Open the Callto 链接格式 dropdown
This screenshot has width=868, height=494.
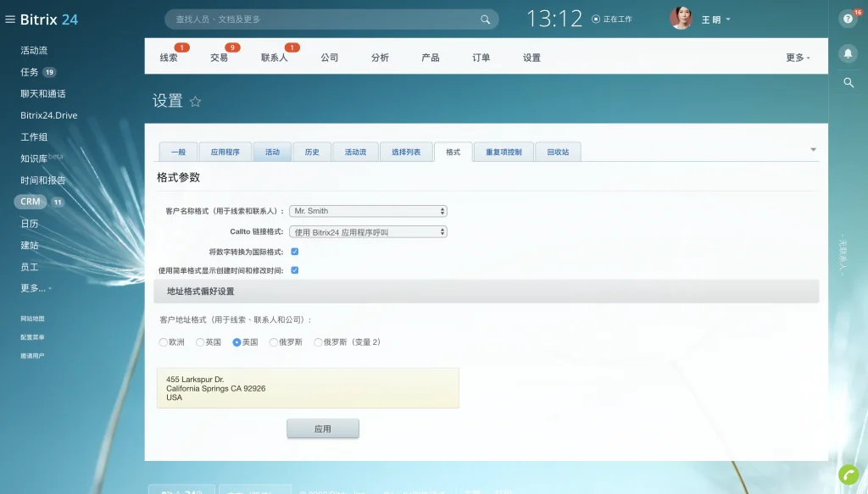point(368,232)
